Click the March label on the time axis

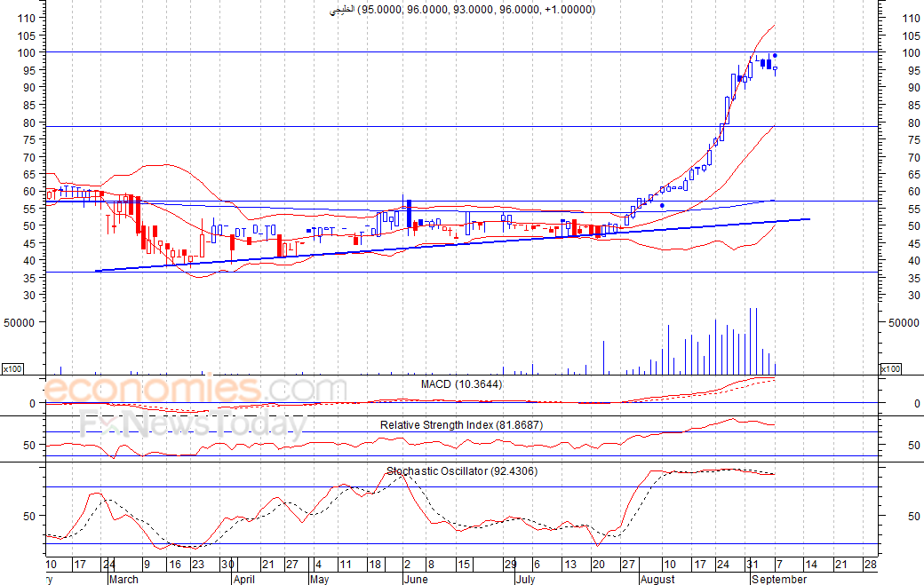click(x=123, y=579)
